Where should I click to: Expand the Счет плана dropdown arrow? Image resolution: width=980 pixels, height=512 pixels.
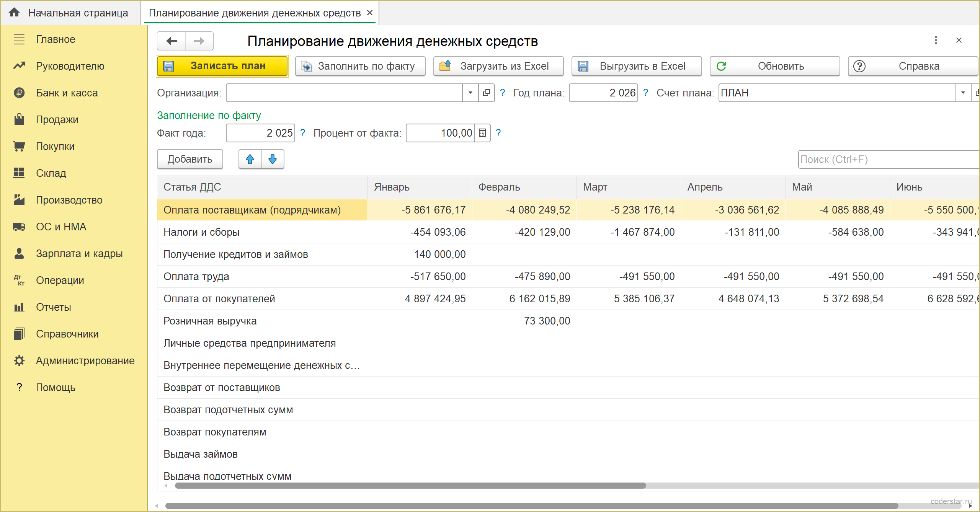pyautogui.click(x=963, y=93)
